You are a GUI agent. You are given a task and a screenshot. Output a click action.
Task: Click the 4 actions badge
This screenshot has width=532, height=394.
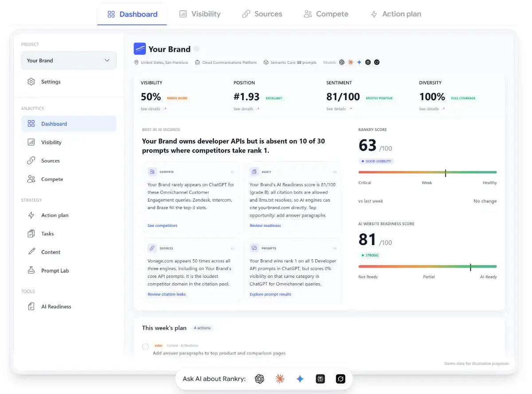(202, 328)
